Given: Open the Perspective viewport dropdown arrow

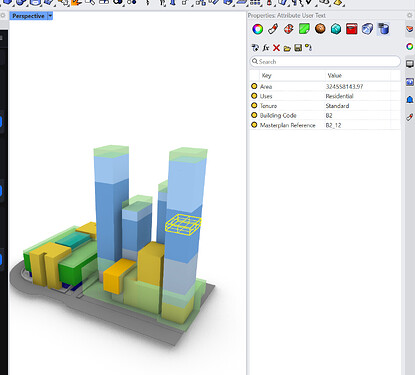Looking at the screenshot, I should pos(50,16).
